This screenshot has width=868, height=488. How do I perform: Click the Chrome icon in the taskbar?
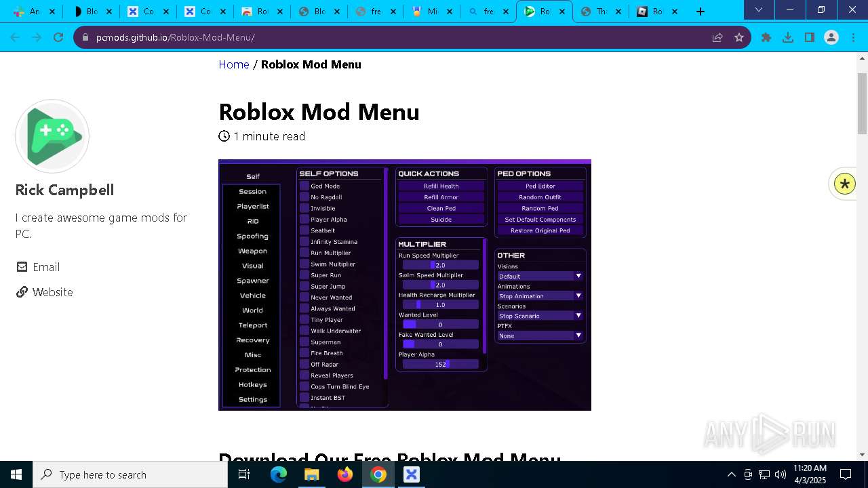click(x=378, y=474)
